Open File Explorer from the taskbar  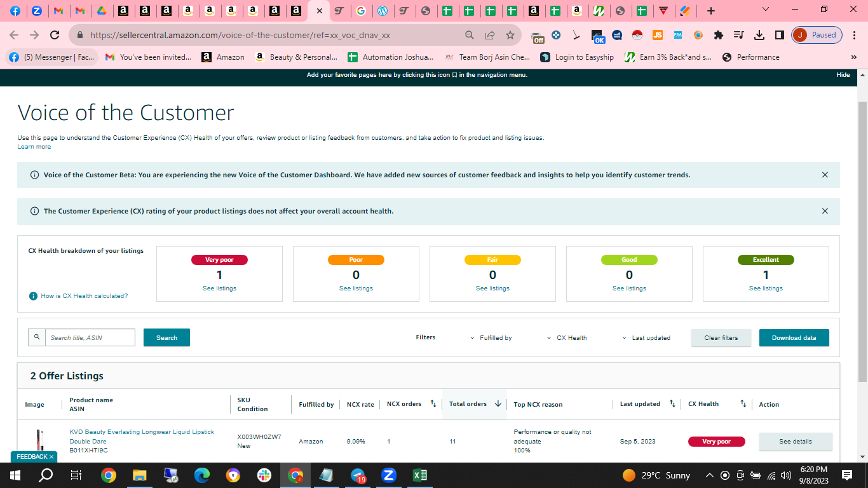tap(140, 475)
